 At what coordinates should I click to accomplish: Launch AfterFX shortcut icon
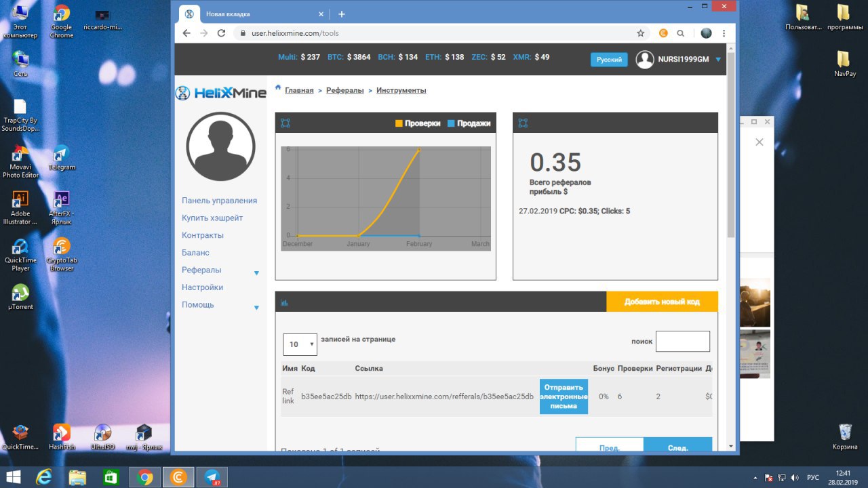point(62,207)
